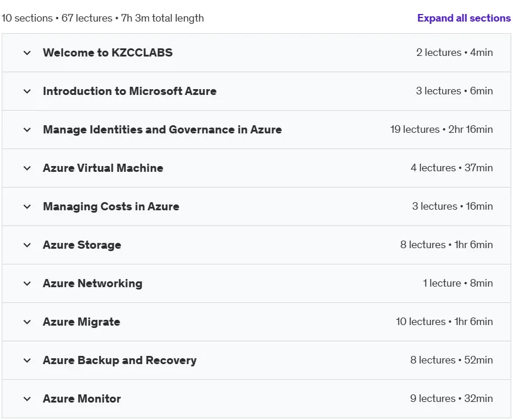Click the 3 lectures • 16min text

452,206
